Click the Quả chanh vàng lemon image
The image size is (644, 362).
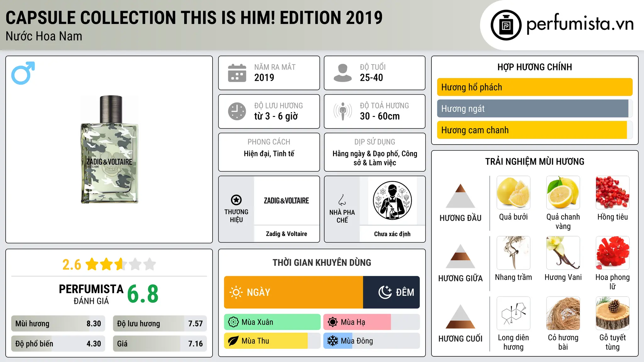coord(563,193)
